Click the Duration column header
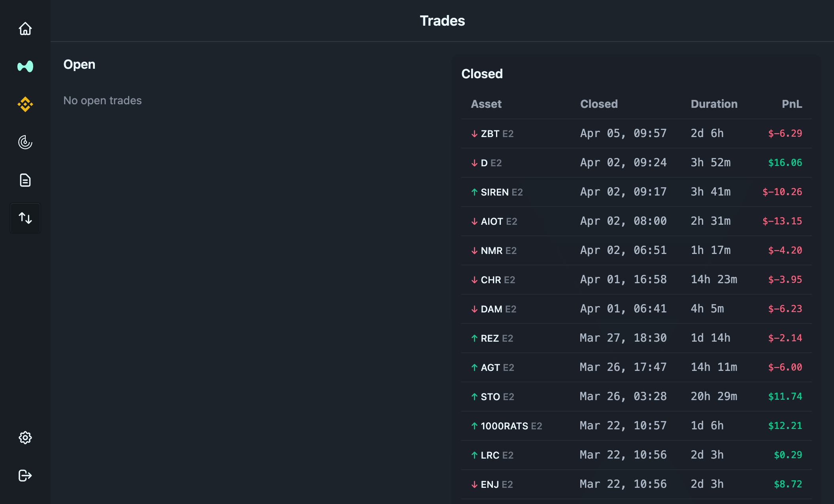This screenshot has height=504, width=834. click(714, 104)
